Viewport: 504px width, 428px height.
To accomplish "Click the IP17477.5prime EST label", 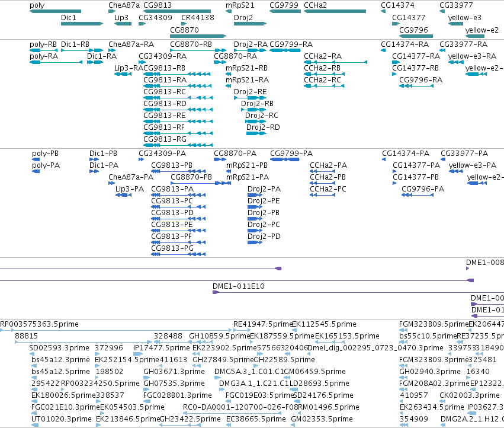I will (x=161, y=348).
